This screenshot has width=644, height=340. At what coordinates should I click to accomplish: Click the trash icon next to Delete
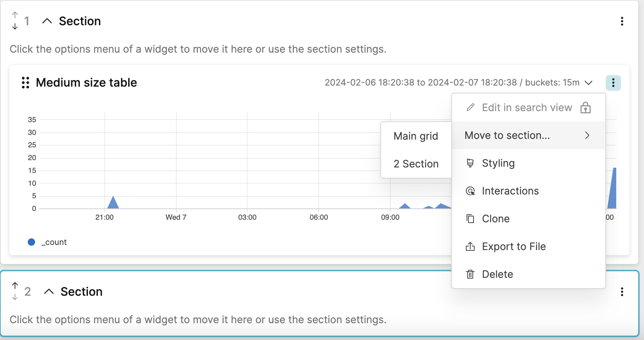[470, 274]
